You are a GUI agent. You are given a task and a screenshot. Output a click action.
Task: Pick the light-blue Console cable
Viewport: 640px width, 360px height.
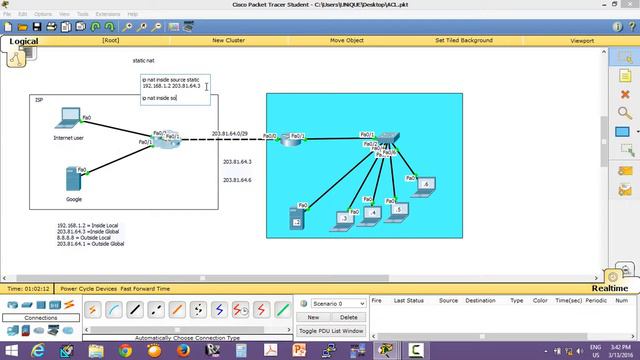pyautogui.click(x=114, y=311)
